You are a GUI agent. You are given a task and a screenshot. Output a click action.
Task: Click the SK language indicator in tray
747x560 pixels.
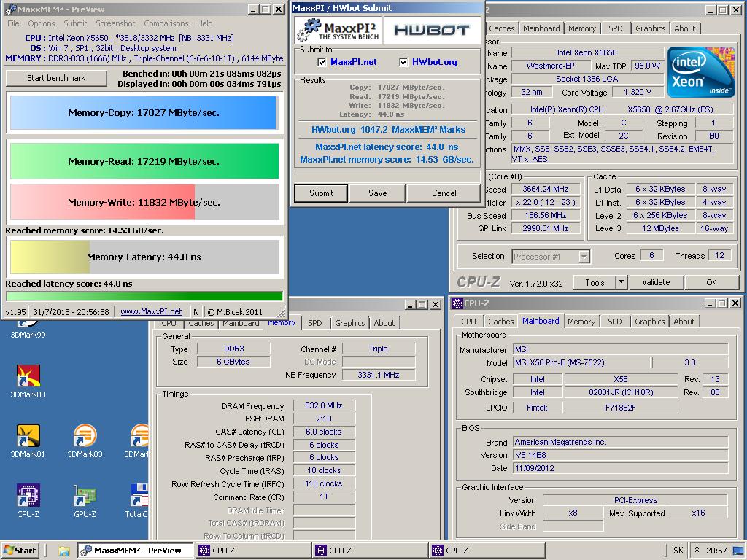678,551
